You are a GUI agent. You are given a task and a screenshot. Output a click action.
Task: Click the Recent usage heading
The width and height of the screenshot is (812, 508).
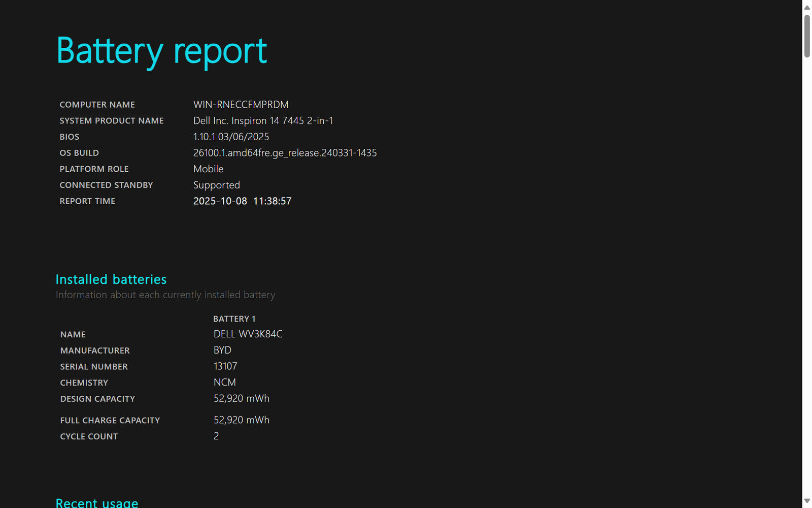[96, 502]
